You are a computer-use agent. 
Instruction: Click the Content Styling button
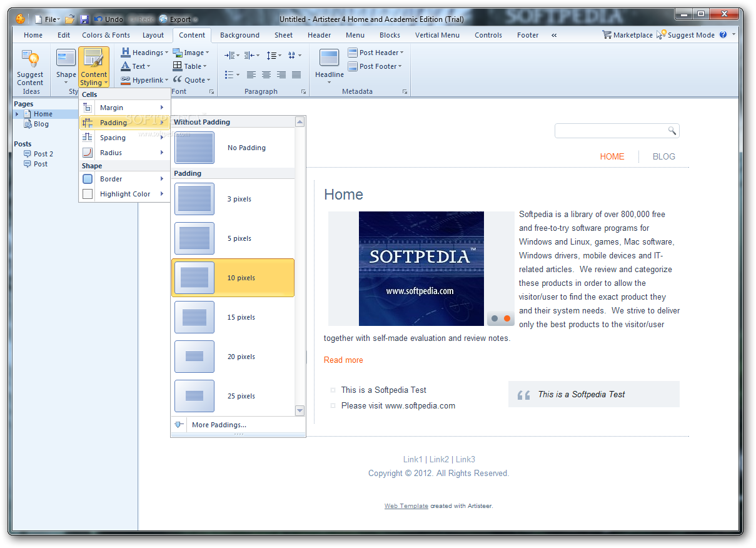94,67
